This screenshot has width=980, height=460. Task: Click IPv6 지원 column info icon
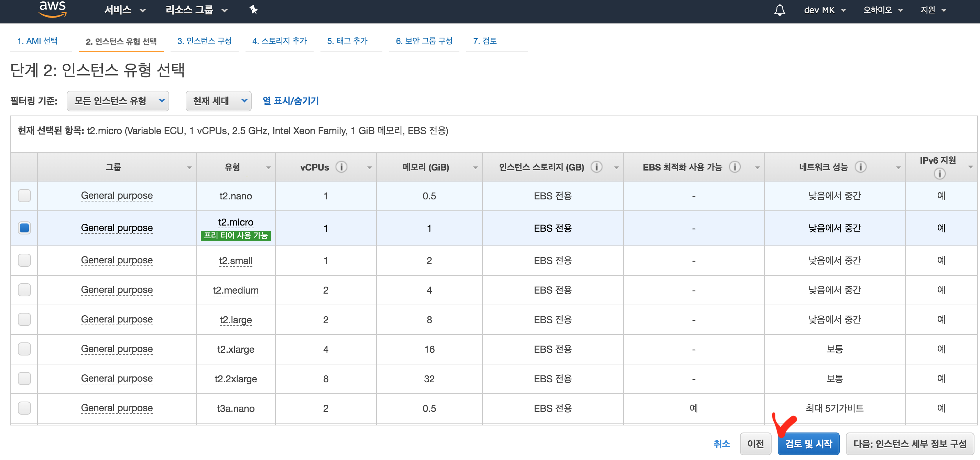(939, 174)
